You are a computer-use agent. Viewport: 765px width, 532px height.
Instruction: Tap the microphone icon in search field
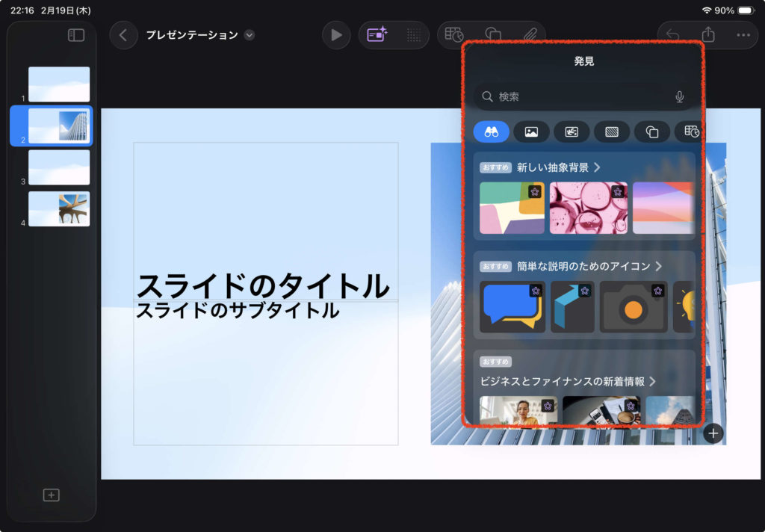pyautogui.click(x=680, y=96)
